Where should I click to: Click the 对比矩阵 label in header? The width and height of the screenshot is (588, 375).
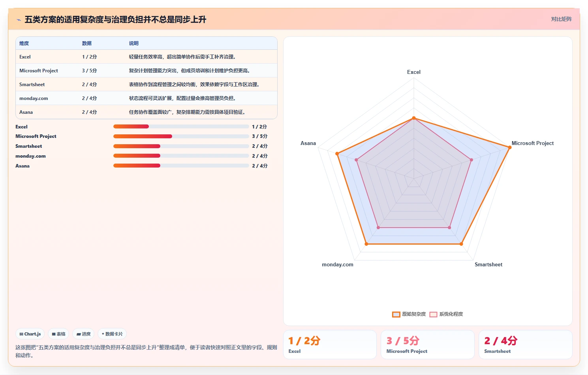point(561,19)
